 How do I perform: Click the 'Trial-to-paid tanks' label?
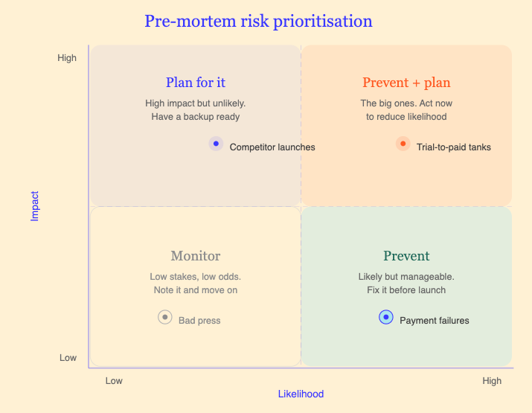(454, 147)
